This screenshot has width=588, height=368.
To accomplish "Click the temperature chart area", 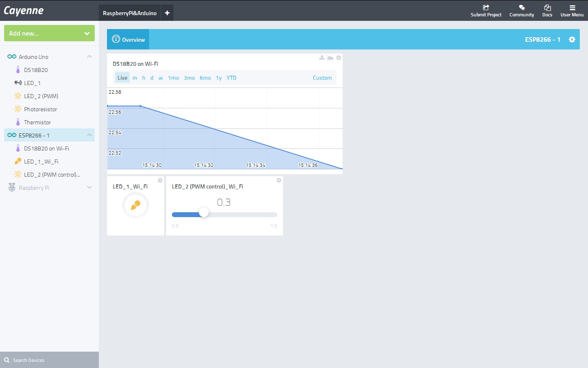I will click(x=225, y=128).
